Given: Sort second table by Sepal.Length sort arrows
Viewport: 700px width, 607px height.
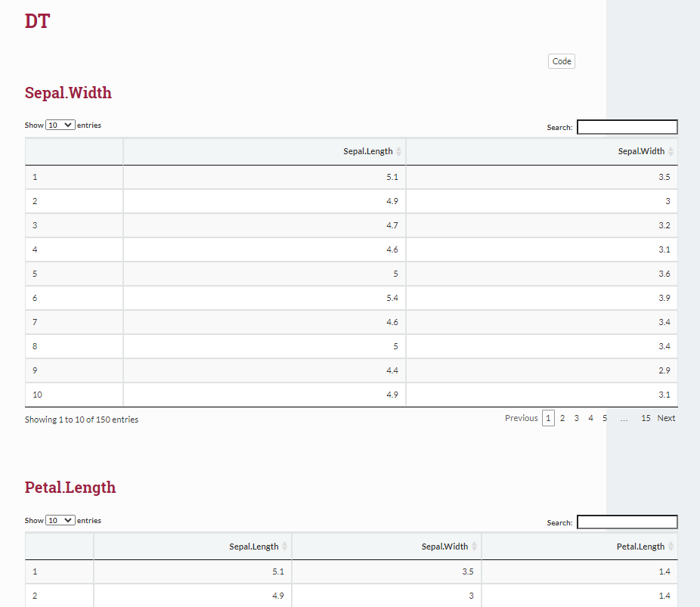Looking at the screenshot, I should pos(284,547).
